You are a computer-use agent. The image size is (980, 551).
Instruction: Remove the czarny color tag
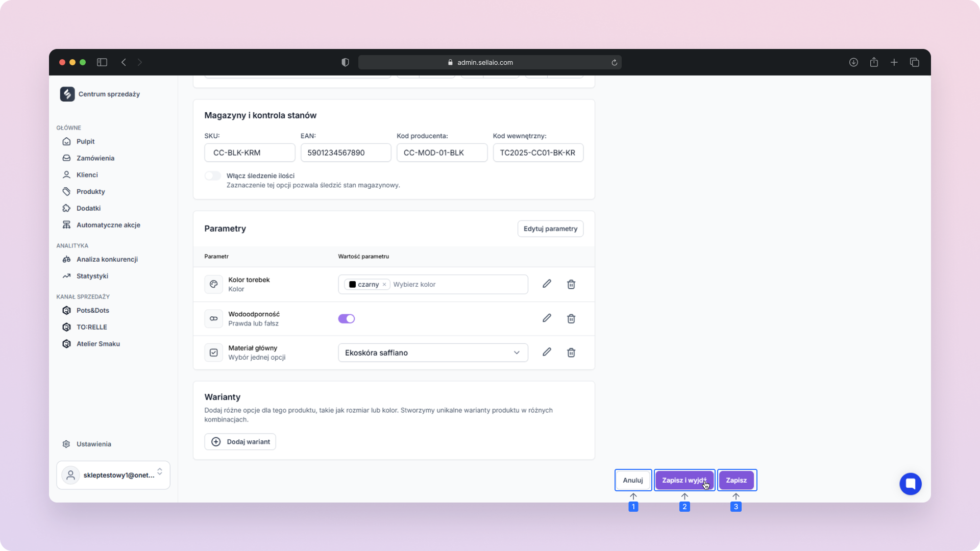tap(384, 285)
